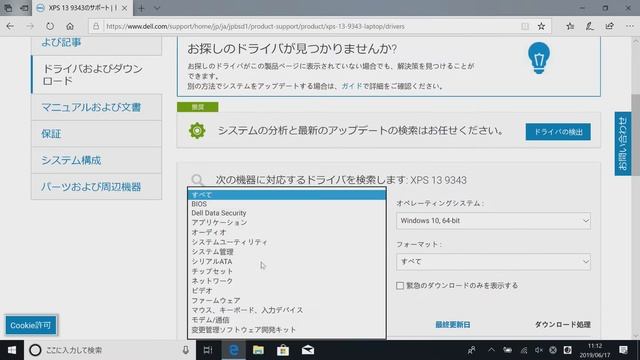This screenshot has width=640, height=360.
Task: Click the driver search magnifier icon
Action: pyautogui.click(x=198, y=180)
